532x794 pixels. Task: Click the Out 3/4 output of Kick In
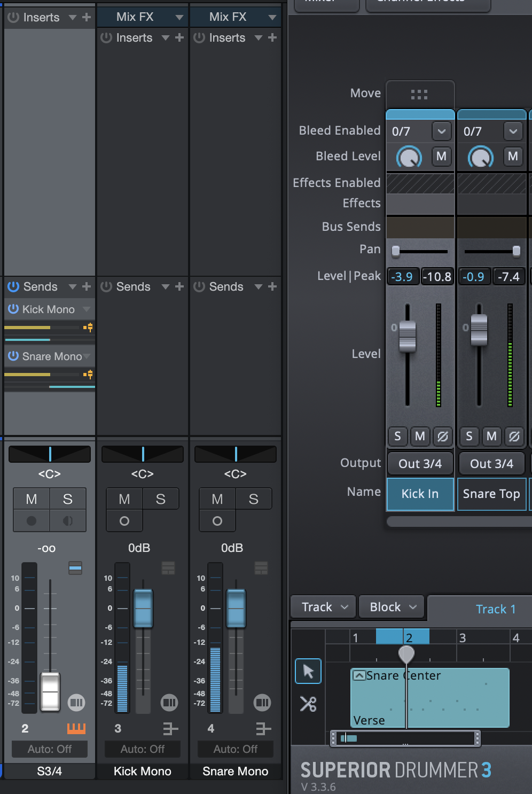click(x=420, y=464)
